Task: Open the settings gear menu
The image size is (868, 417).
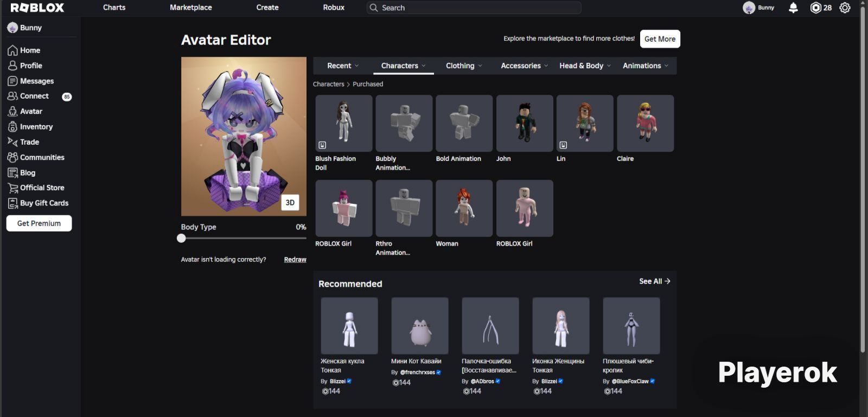Action: [x=845, y=8]
